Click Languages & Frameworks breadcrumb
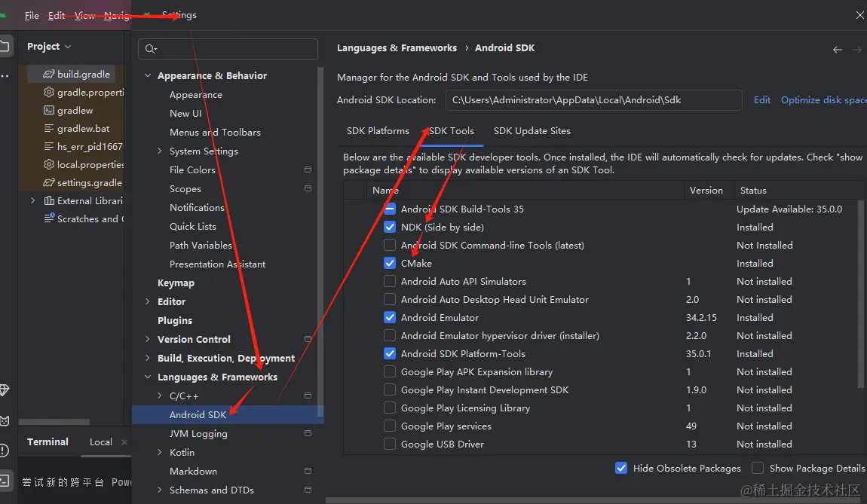867x504 pixels. (x=397, y=48)
